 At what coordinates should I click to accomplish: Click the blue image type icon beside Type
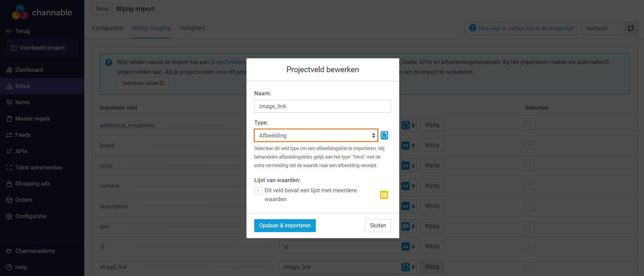[x=384, y=135]
